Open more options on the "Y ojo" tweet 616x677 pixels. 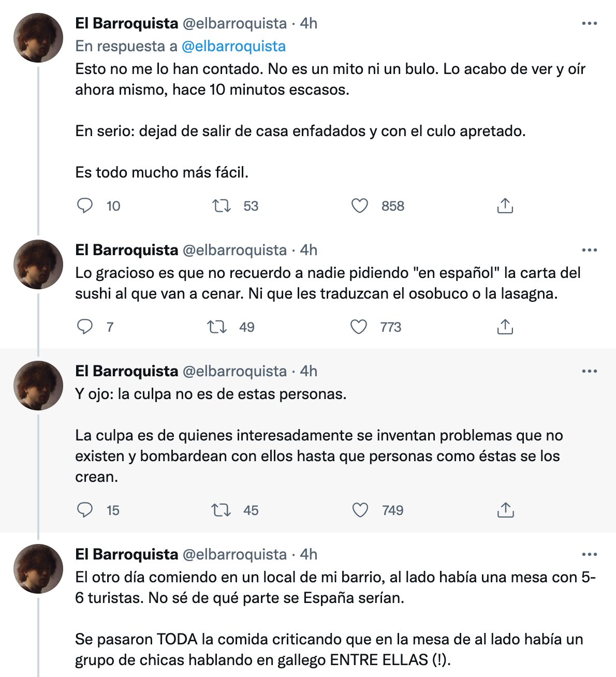590,372
